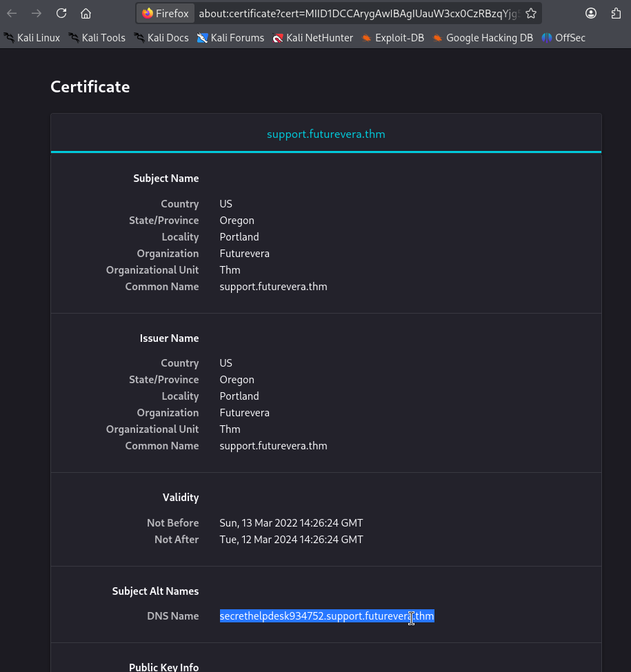Screen dimensions: 631x672
Task: Click the Firefox identity badge in address bar
Action: click(x=166, y=13)
